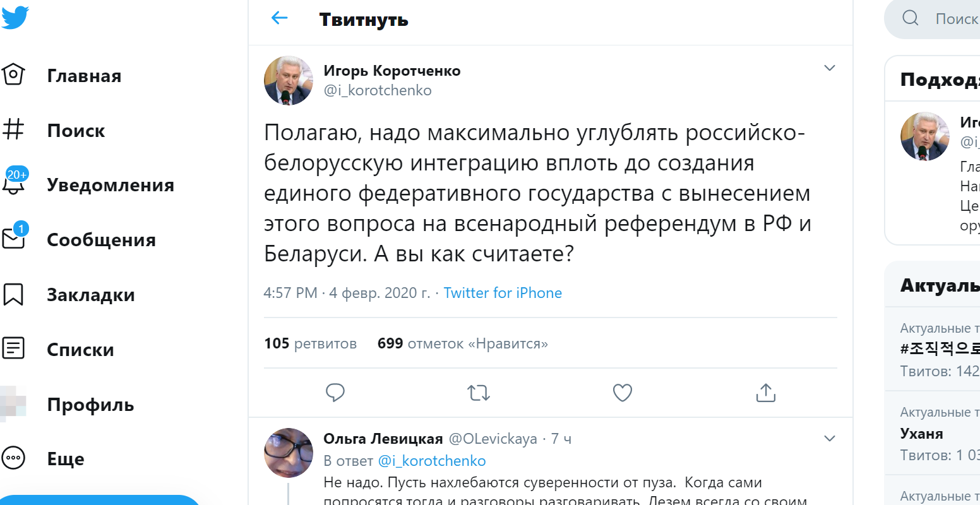The image size is (980, 505).
Task: Click the reply speech bubble icon
Action: pos(335,393)
